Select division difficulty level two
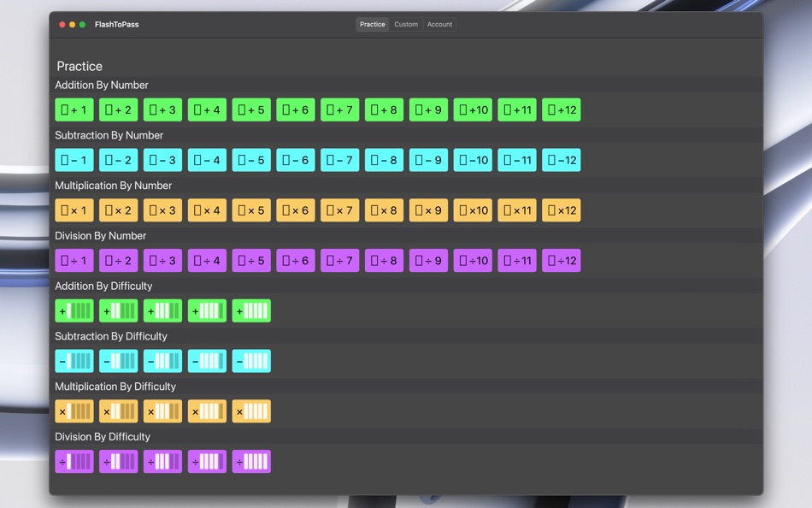Screen dimensions: 812x508 coord(119,462)
